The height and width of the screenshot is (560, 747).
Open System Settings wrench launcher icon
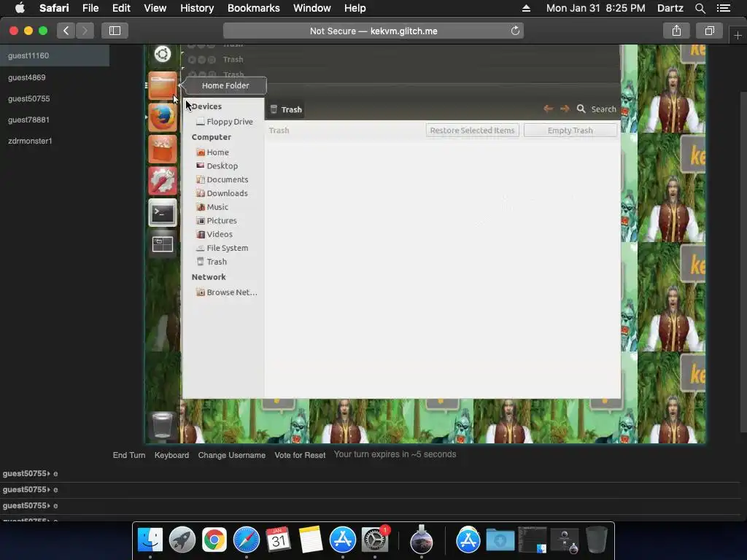tap(163, 181)
